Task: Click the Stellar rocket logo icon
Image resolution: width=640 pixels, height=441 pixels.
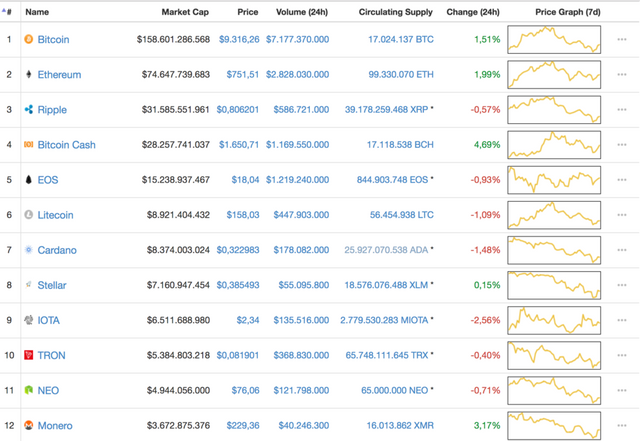Action: (x=29, y=285)
